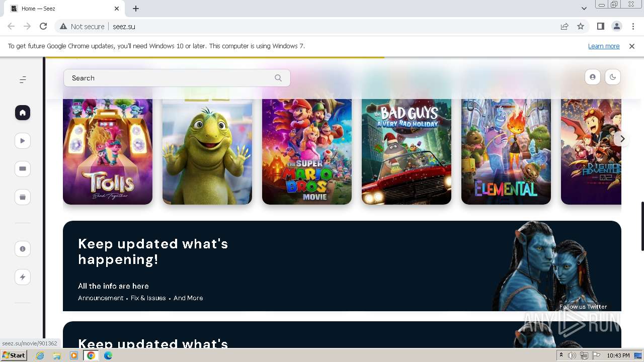Open the sidebar hamburger menu
Viewport: 644px width, 362px height.
click(x=23, y=80)
